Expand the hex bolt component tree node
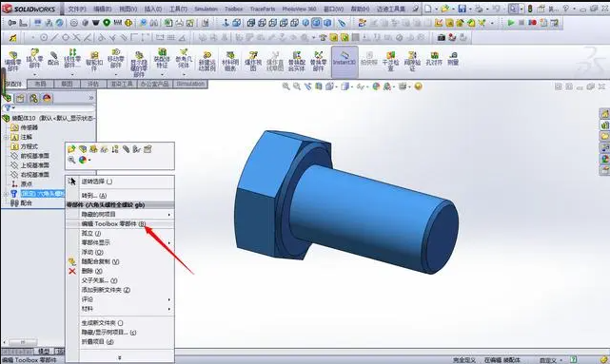The height and width of the screenshot is (364, 610). pyautogui.click(x=6, y=194)
